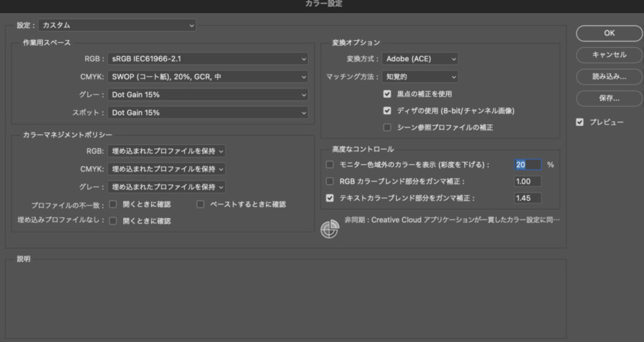Open CMYK policy 埋め込まれたプロファイルを保持 dropdown
The height and width of the screenshot is (342, 644).
pos(166,169)
